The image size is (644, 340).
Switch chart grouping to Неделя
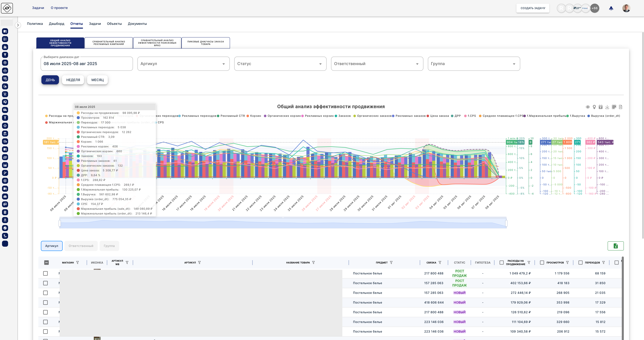(x=73, y=80)
